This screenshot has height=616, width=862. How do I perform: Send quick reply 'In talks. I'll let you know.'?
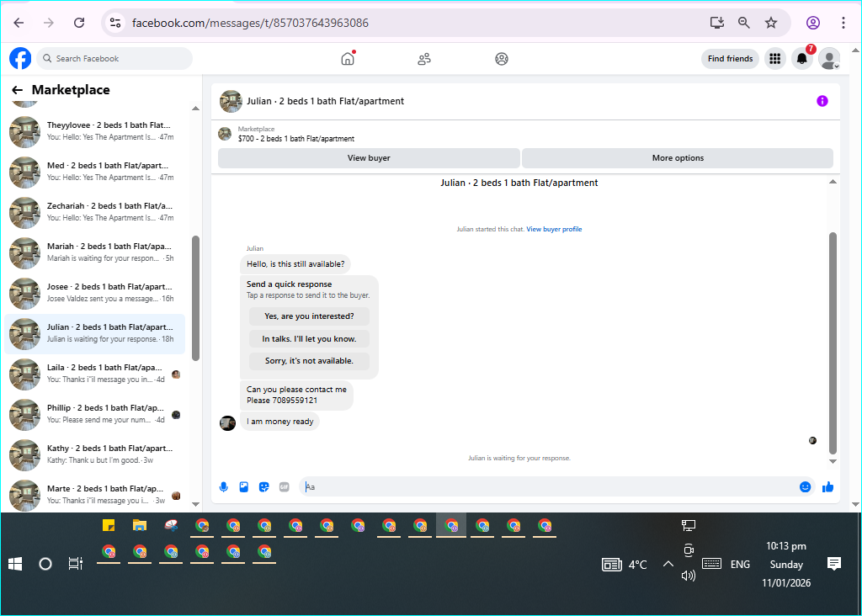point(309,338)
